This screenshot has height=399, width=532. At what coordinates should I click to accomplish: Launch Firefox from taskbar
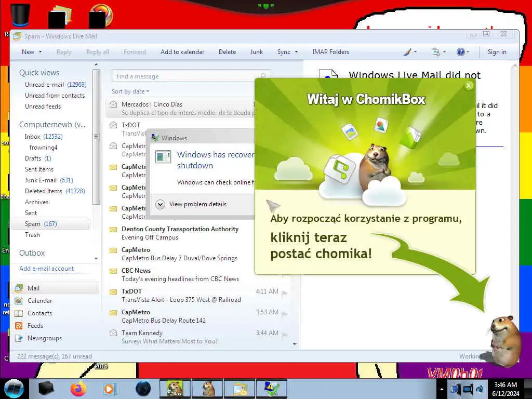78,389
